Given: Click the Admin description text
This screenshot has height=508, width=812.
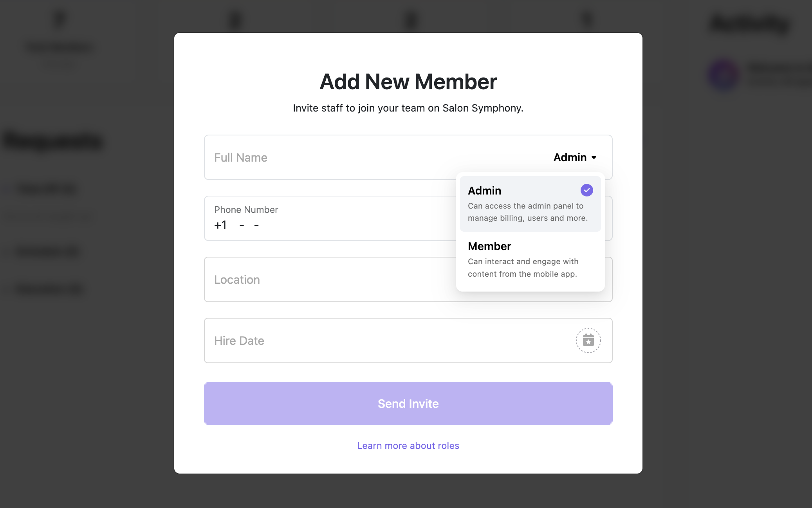Looking at the screenshot, I should coord(528,212).
